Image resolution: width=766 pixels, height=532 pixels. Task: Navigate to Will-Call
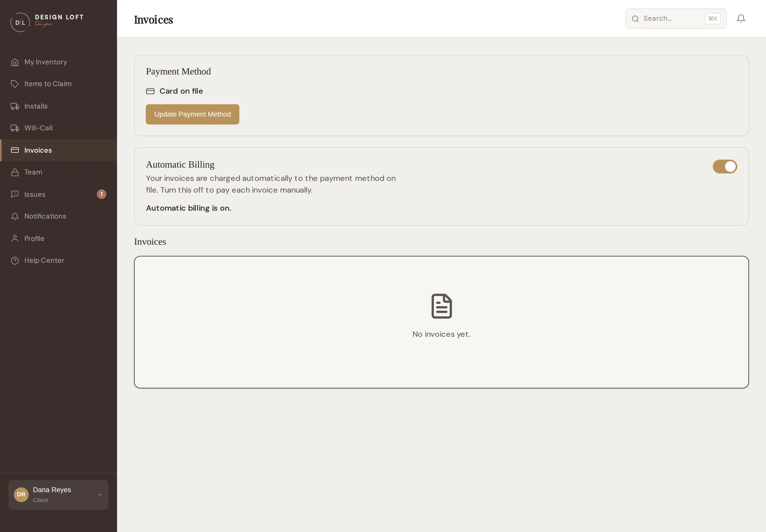click(x=59, y=128)
